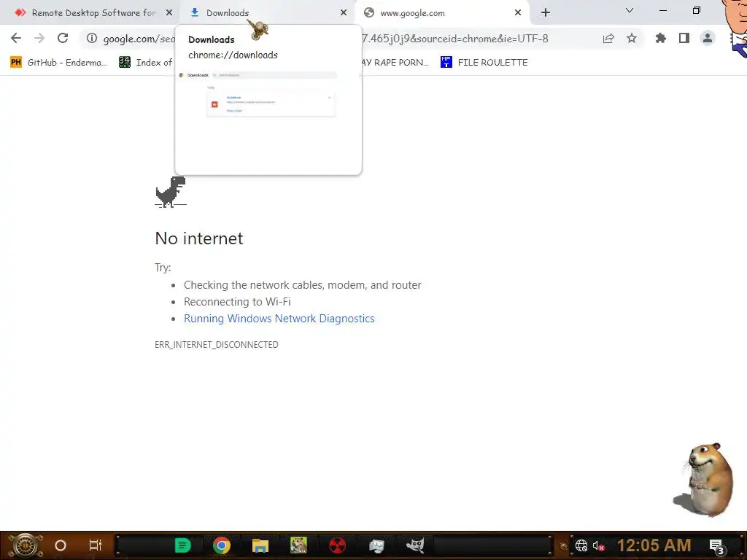Reload the current page
747x560 pixels.
(63, 38)
